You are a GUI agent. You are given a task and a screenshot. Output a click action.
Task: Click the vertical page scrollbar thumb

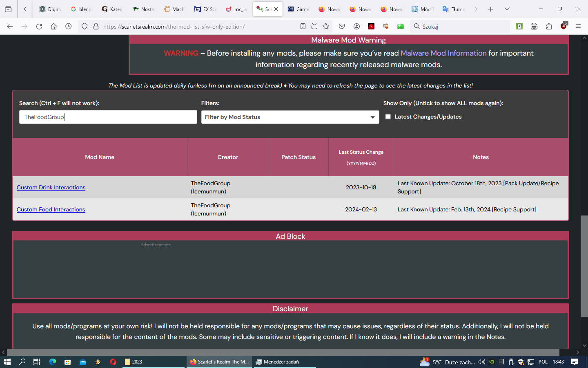pyautogui.click(x=584, y=266)
